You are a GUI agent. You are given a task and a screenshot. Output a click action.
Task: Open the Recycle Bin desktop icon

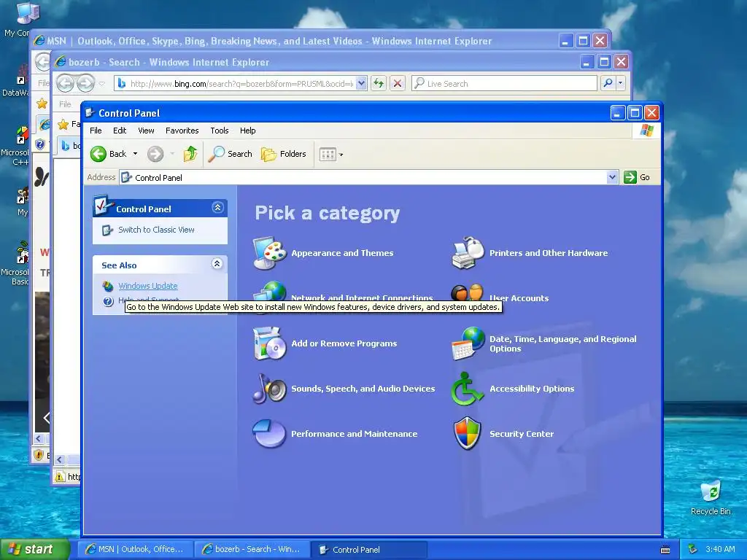click(711, 491)
